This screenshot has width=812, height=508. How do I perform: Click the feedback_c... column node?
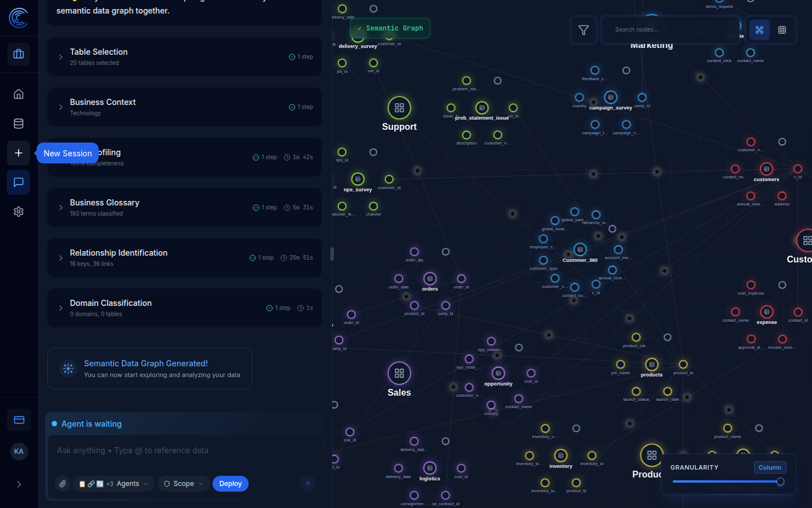pos(595,71)
